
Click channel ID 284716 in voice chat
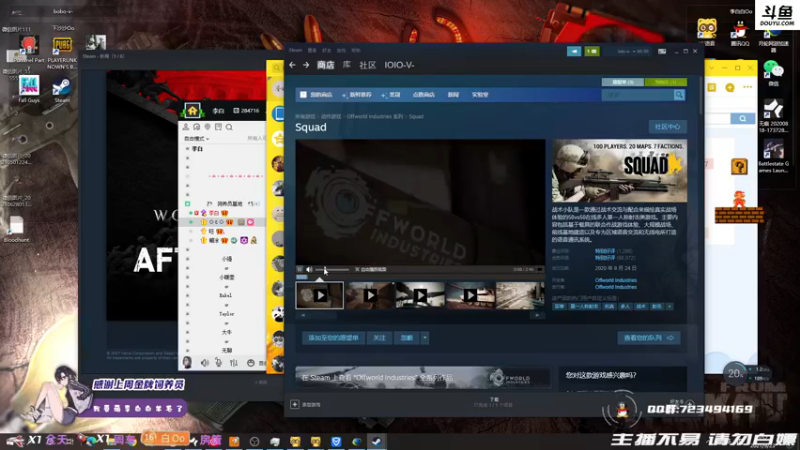[x=246, y=111]
